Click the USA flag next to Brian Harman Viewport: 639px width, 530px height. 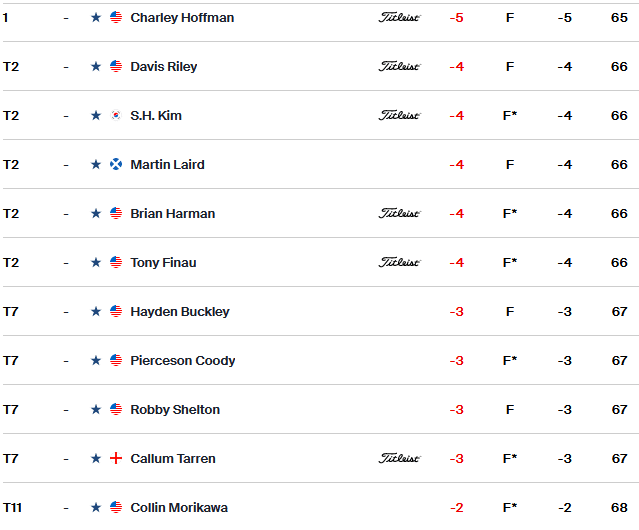[x=116, y=213]
